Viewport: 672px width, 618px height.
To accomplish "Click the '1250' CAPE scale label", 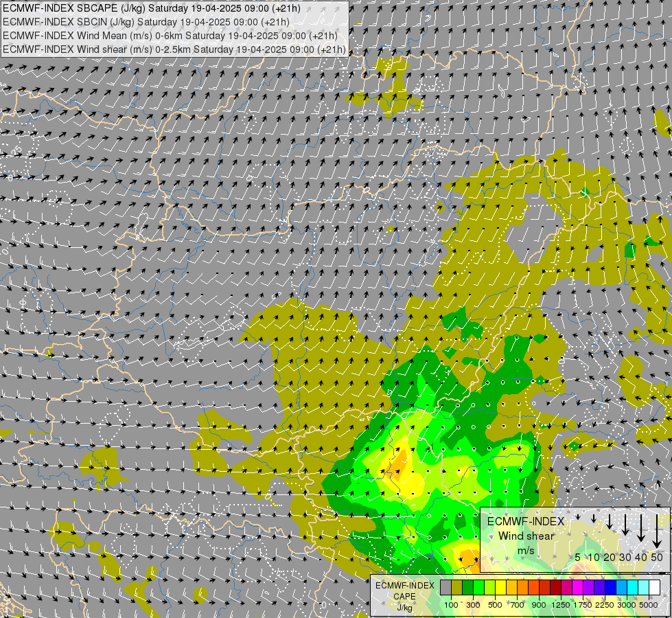I will point(561,605).
